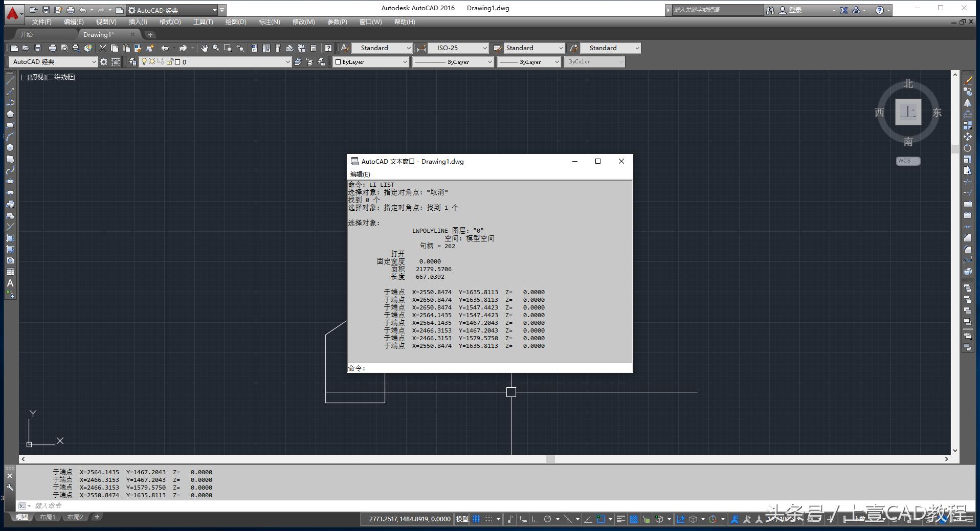The image size is (980, 531).
Task: Toggle lineweight display in status bar
Action: click(x=620, y=519)
